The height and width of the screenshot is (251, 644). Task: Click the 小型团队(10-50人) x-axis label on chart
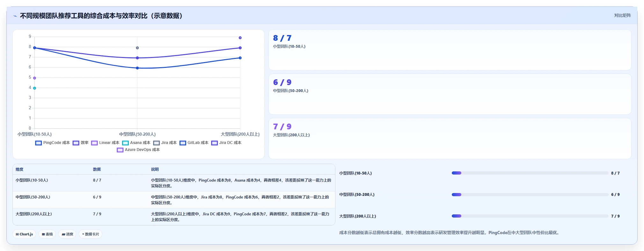click(34, 134)
